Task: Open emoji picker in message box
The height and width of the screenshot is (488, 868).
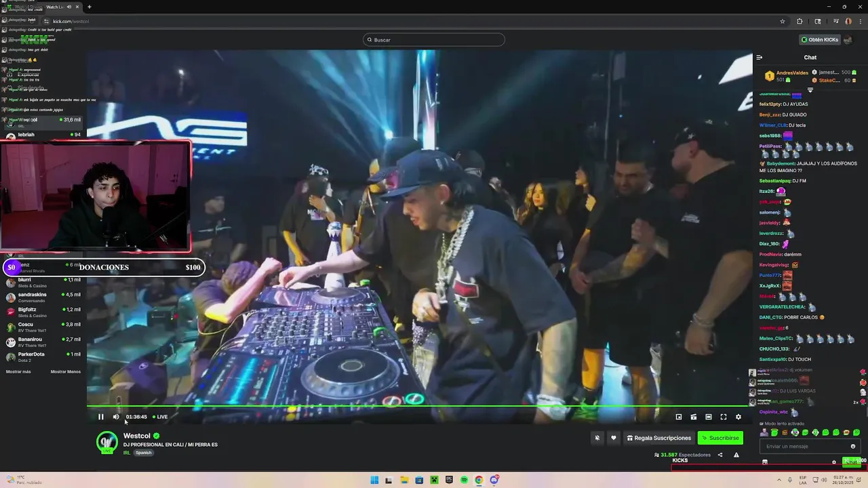Action: [x=853, y=446]
